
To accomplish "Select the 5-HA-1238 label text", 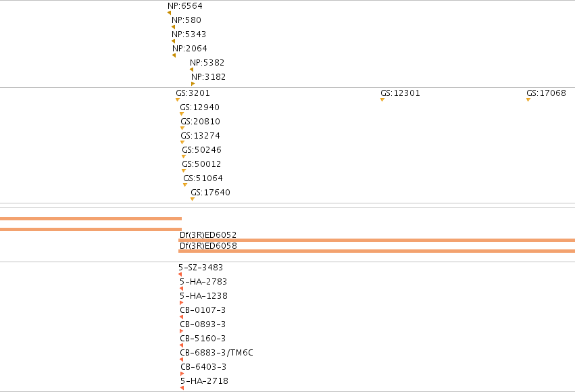I will point(203,296).
